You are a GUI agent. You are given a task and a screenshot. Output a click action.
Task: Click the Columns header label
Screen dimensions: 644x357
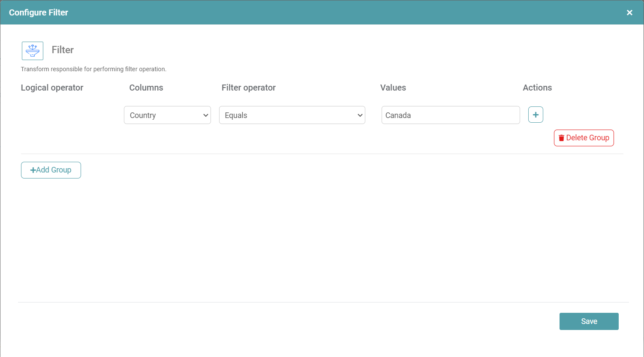[146, 88]
